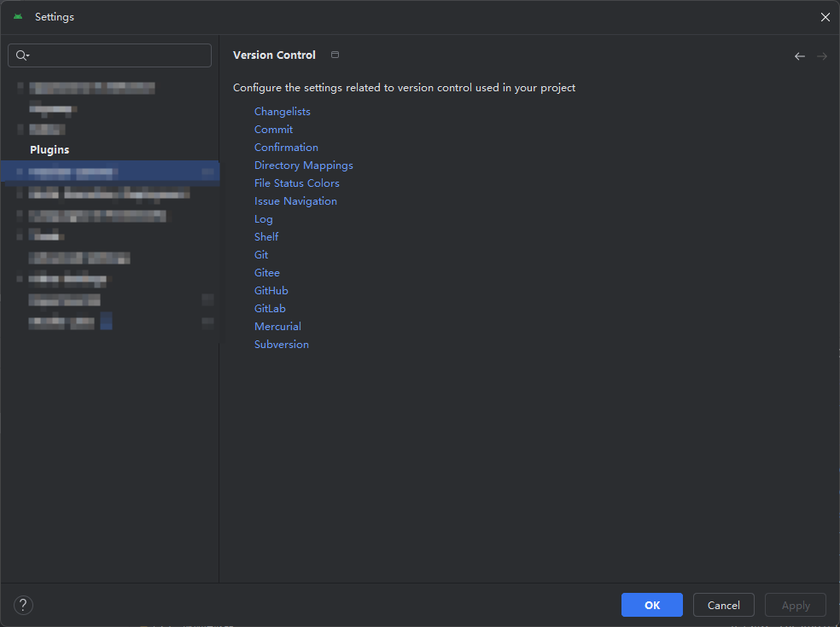Confirm changes with the OK button
The image size is (840, 627).
point(651,605)
